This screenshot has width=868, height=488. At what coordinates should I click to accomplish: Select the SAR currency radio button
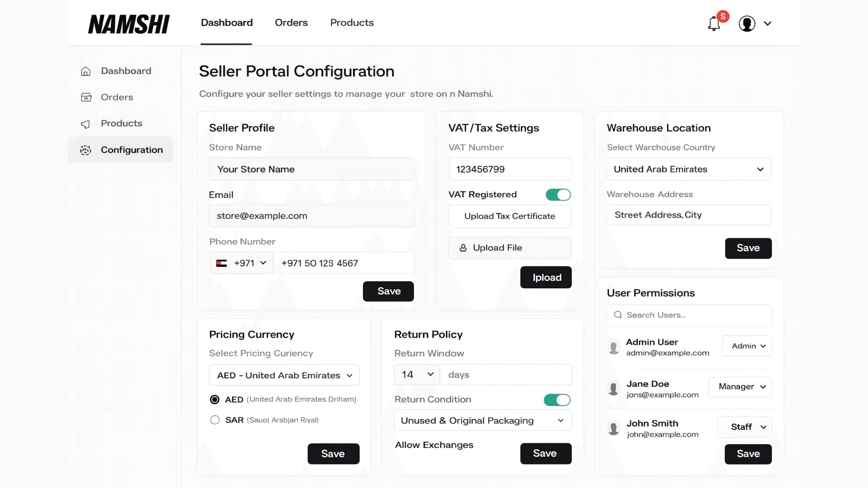tap(215, 420)
